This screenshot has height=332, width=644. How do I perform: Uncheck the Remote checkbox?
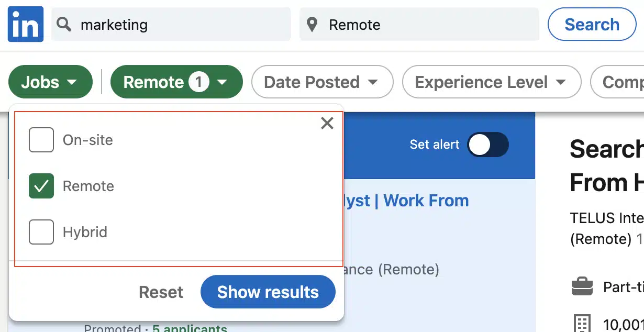[x=41, y=186]
